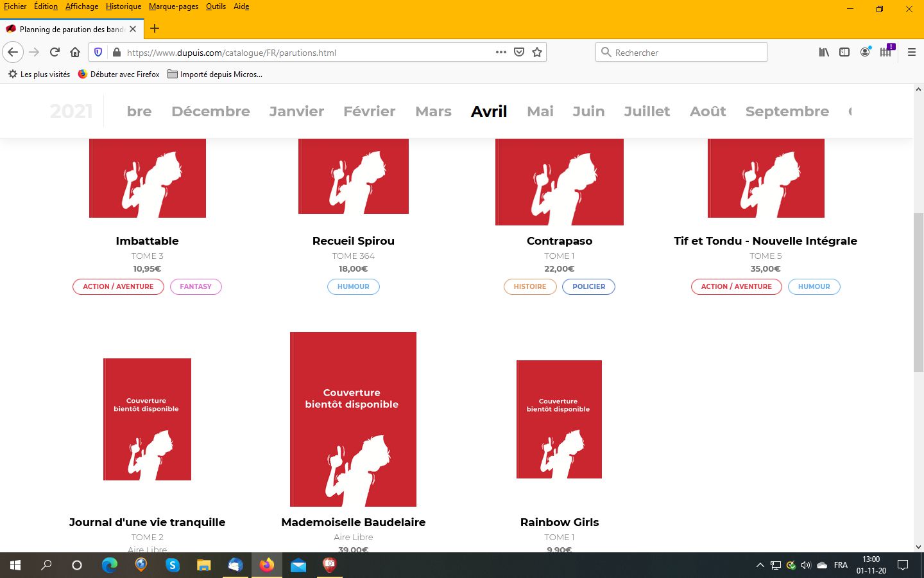
Task: Show tracking protection shield info
Action: [98, 52]
